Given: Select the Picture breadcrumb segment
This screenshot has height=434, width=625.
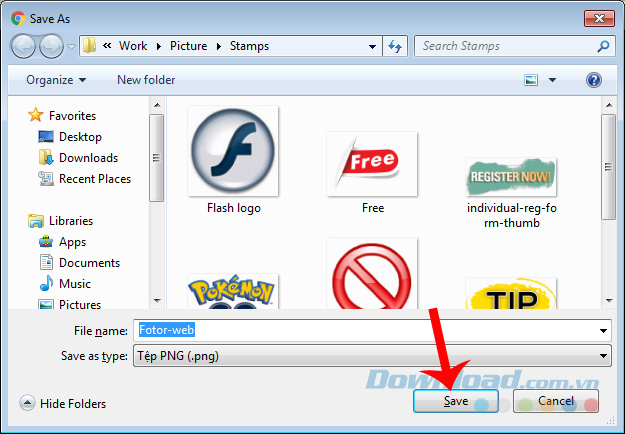Looking at the screenshot, I should [189, 46].
